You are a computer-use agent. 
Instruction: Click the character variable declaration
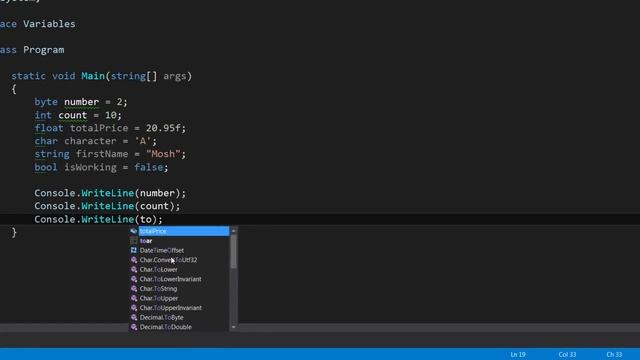(x=90, y=141)
